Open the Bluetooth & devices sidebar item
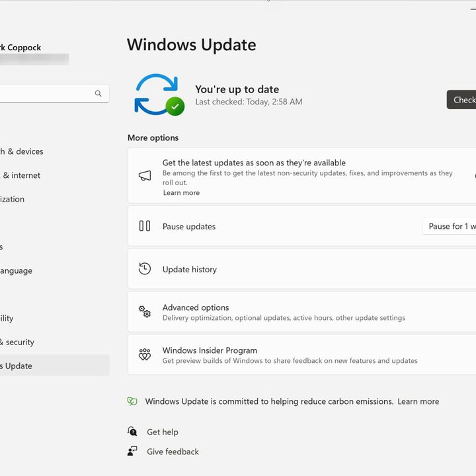 pyautogui.click(x=55, y=151)
